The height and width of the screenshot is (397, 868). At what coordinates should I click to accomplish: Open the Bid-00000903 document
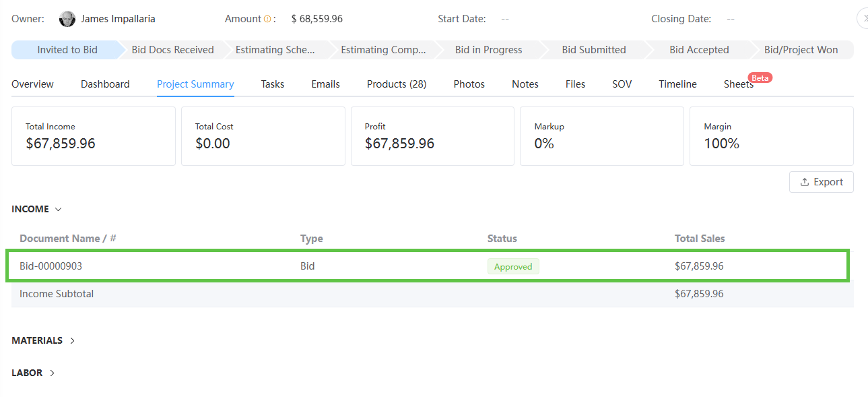[51, 266]
